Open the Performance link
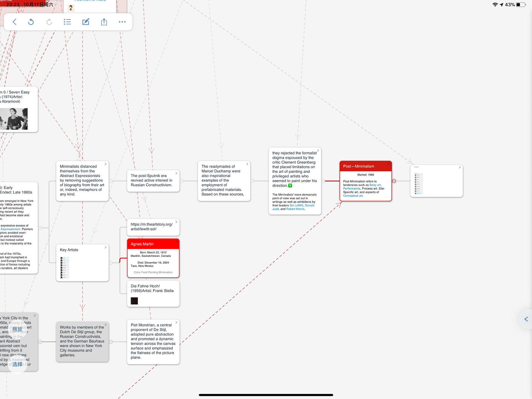 [352, 189]
